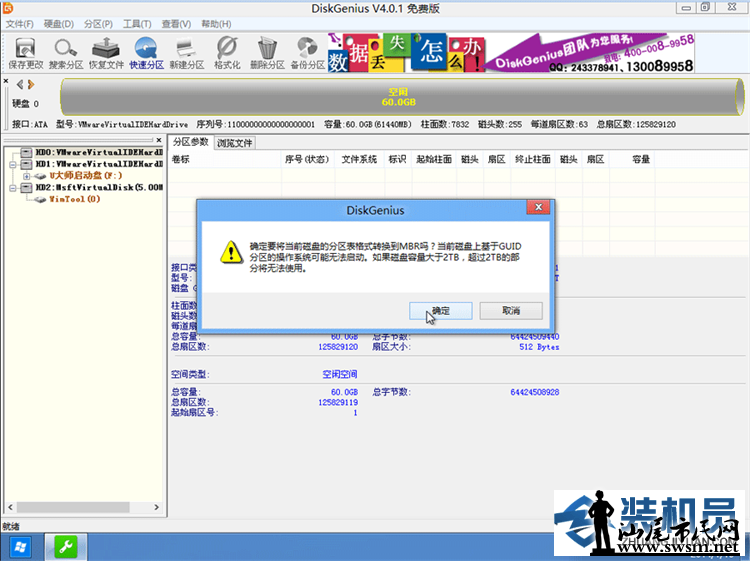Click the DiskGenius title bar app icon
Image resolution: width=750 pixels, height=561 pixels.
[7, 8]
